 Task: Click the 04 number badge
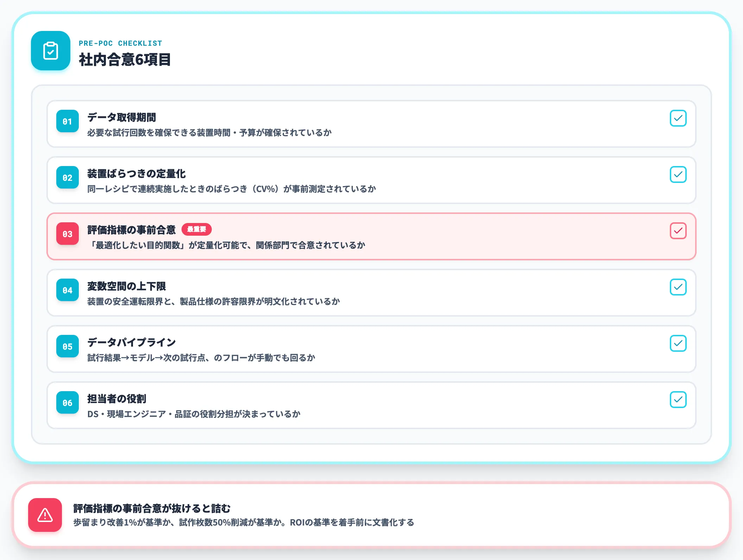pos(68,290)
